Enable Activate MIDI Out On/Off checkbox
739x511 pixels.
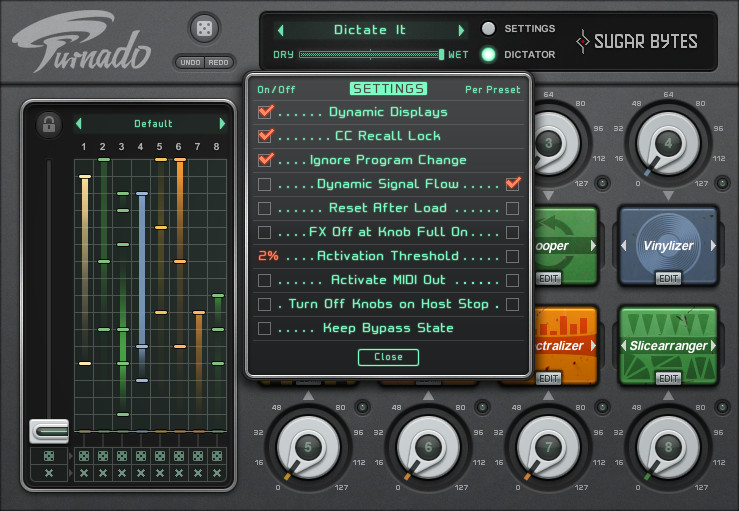click(264, 280)
